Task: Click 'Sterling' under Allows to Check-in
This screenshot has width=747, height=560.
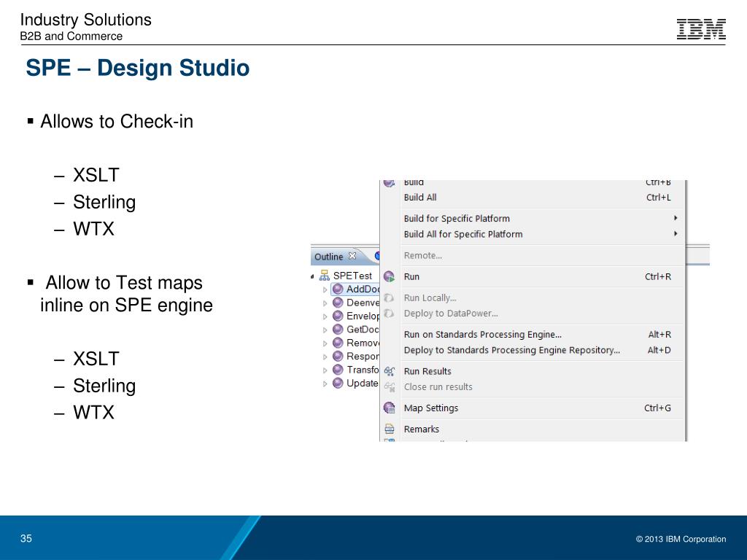Action: [104, 203]
